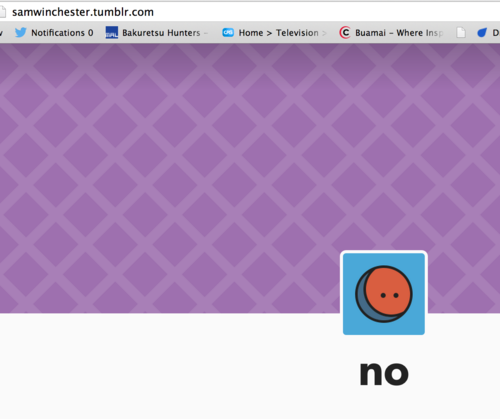Click the red Buamai C favicon
Image resolution: width=500 pixels, height=419 pixels.
(345, 33)
